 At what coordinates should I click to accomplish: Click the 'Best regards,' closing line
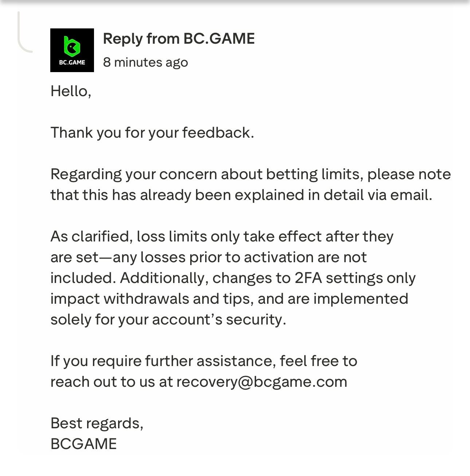tap(97, 423)
